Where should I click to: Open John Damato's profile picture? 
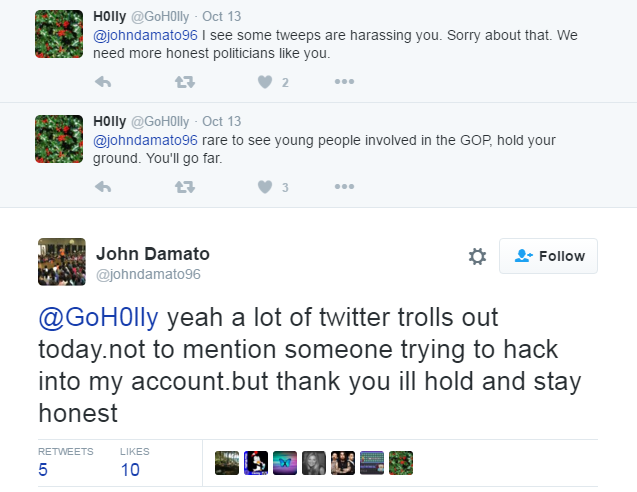click(62, 262)
